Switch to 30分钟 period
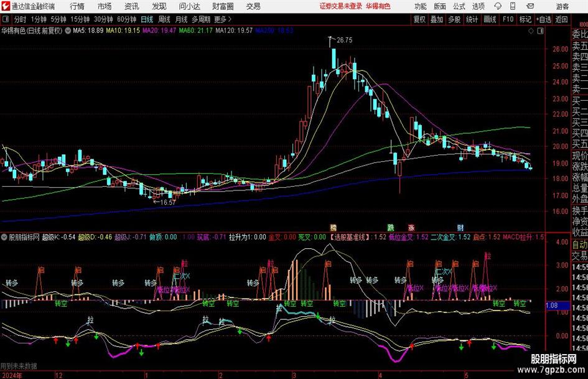The height and width of the screenshot is (379, 588). (x=103, y=19)
